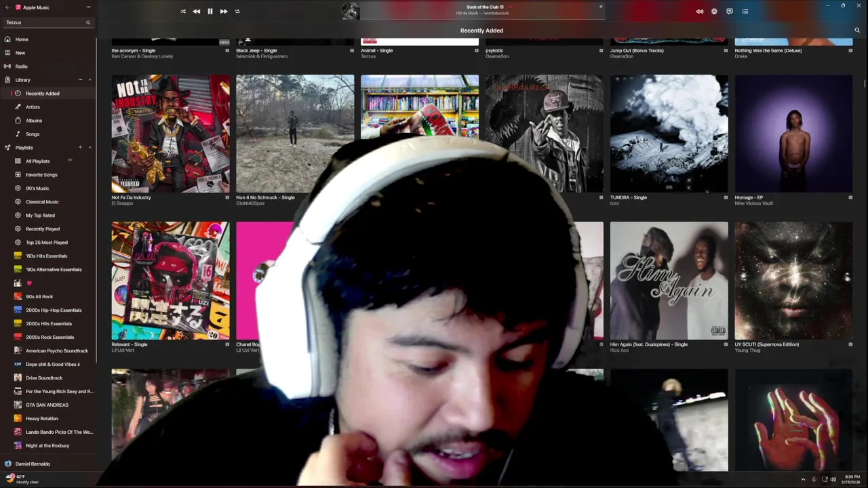Image resolution: width=868 pixels, height=488 pixels.
Task: Pause the current song
Action: (x=210, y=12)
